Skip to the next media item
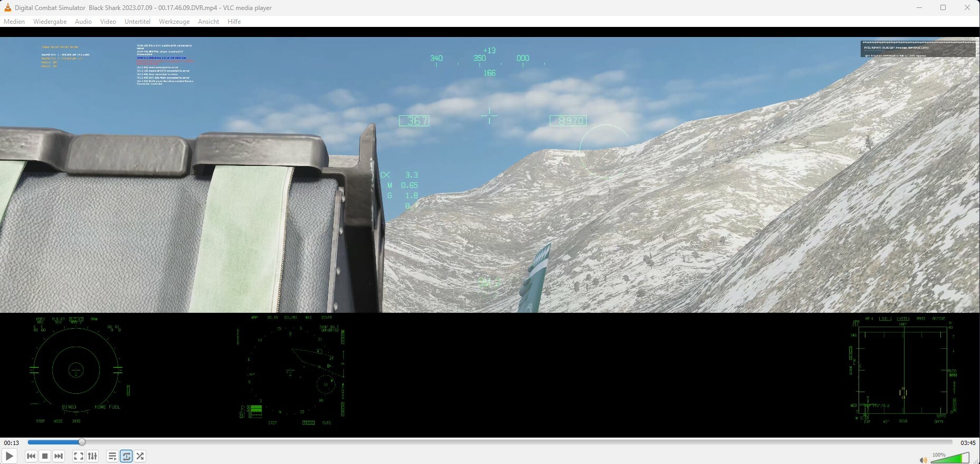 [x=59, y=456]
